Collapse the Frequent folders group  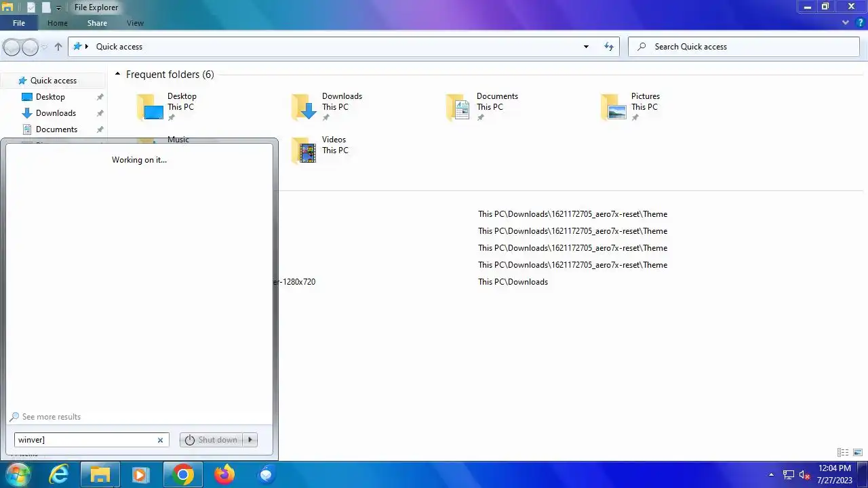117,75
